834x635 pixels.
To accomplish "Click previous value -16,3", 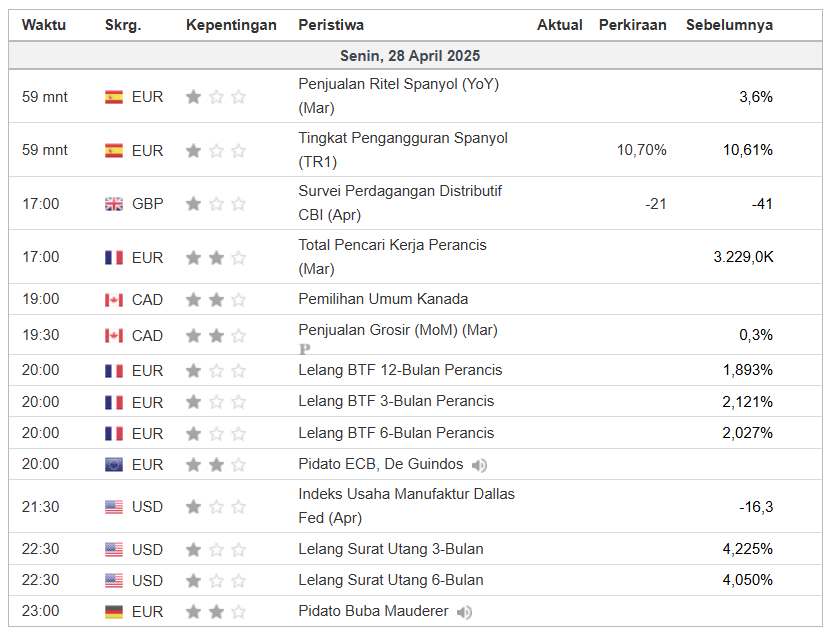I will [x=756, y=507].
